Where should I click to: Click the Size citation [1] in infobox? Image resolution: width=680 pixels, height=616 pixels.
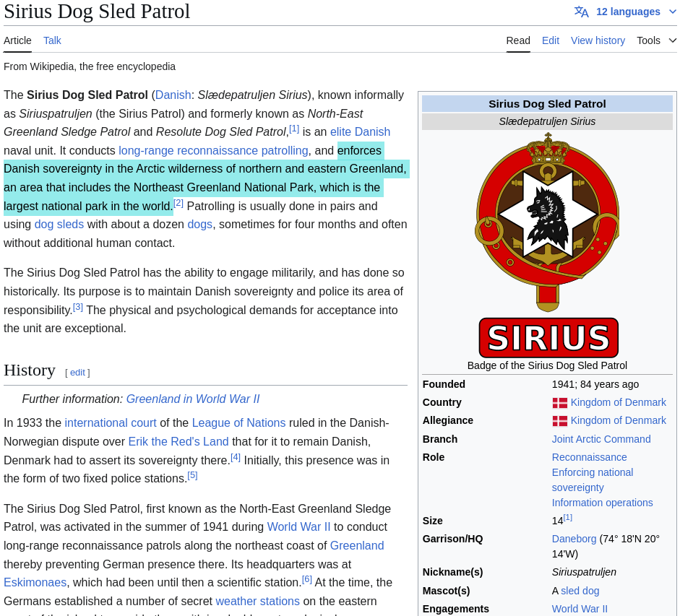pos(568,517)
